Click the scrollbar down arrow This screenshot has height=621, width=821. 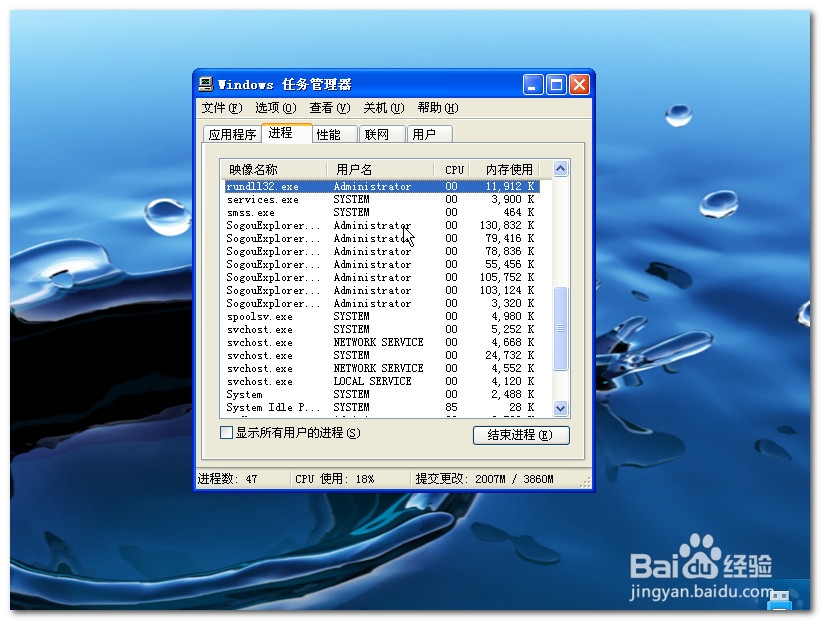click(x=561, y=410)
